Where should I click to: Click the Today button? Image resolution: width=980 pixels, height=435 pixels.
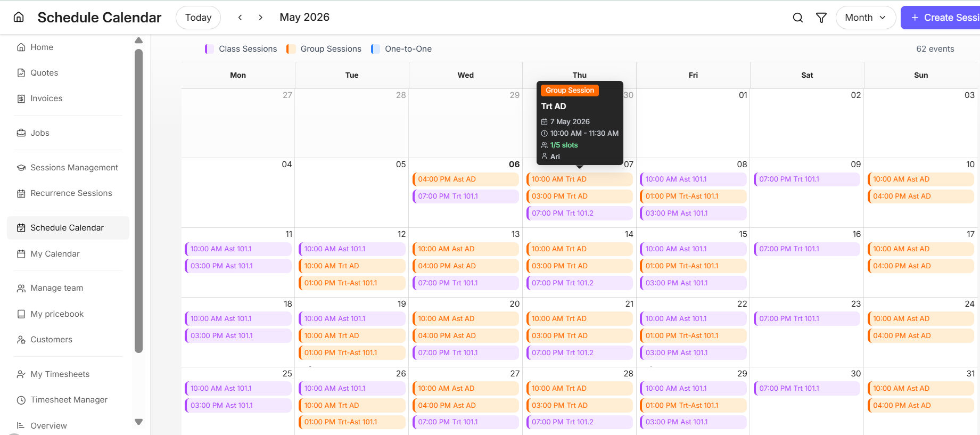[x=198, y=18]
